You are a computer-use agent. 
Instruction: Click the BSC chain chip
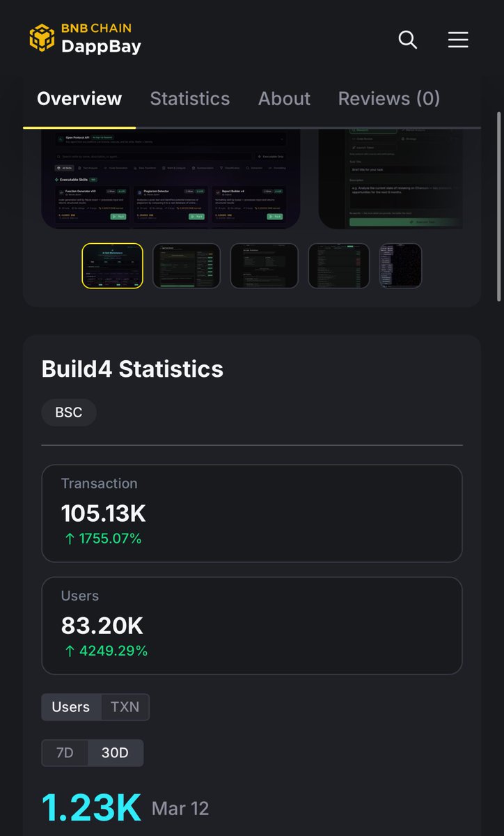pyautogui.click(x=69, y=412)
